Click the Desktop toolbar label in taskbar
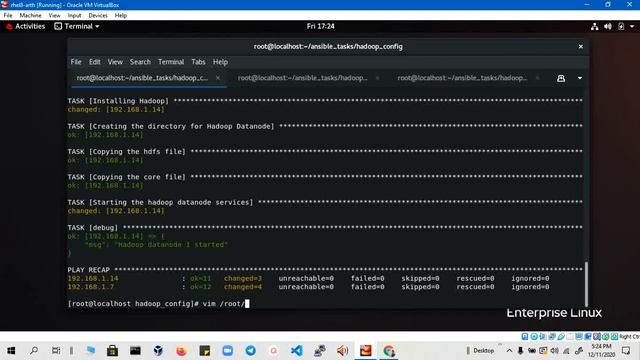The image size is (640, 360). (484, 351)
